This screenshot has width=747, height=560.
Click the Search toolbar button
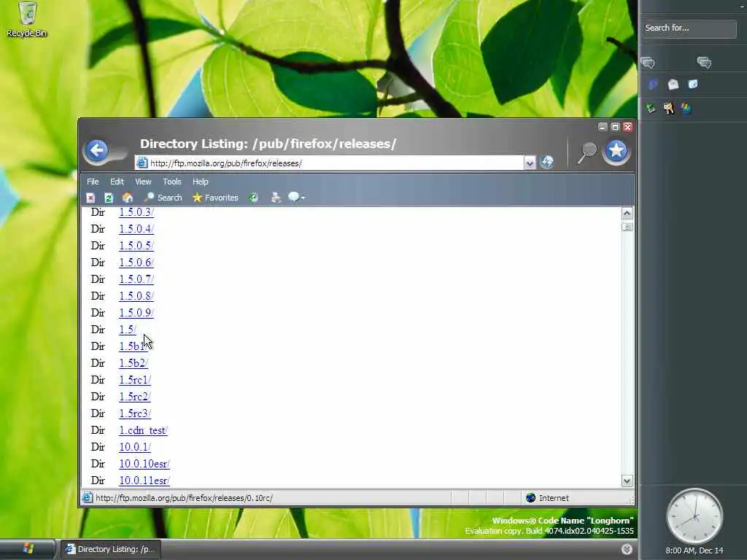pyautogui.click(x=163, y=198)
